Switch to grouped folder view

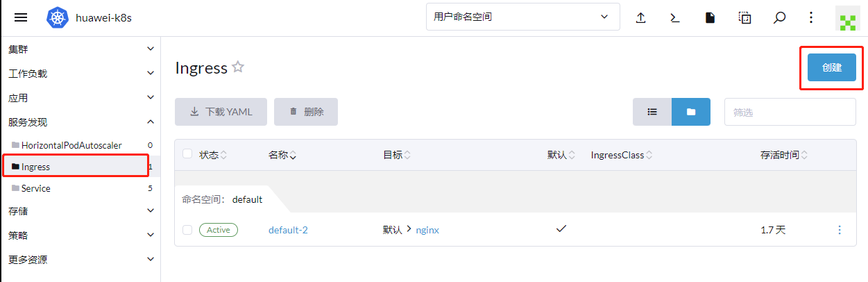(x=691, y=112)
